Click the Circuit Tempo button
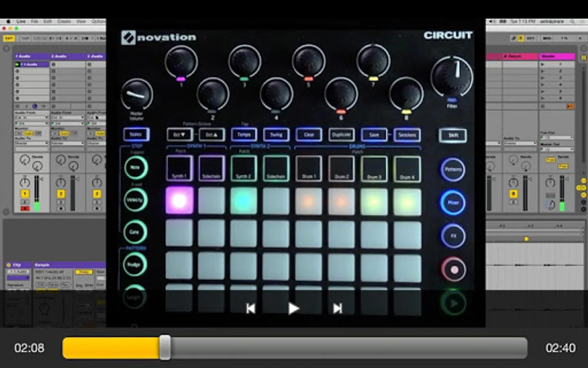The width and height of the screenshot is (588, 368). [x=244, y=135]
